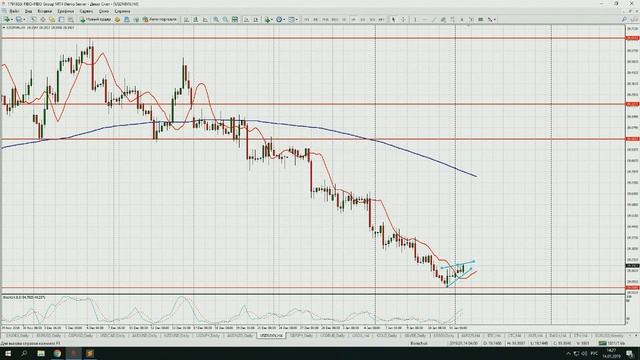Screen dimensions: 640x360
Task: Select the trendline drawing tool
Action: (x=434, y=20)
